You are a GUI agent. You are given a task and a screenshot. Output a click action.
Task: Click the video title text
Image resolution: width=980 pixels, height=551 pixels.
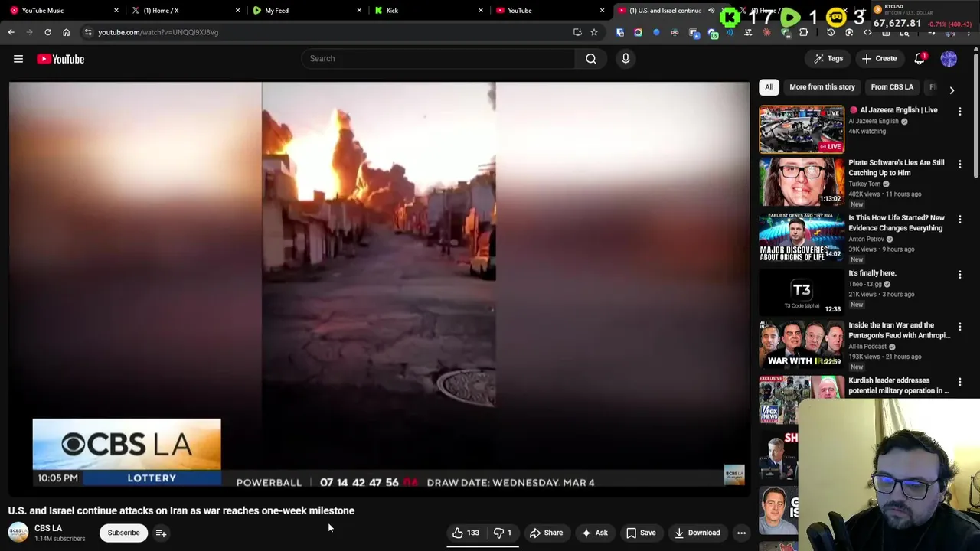pyautogui.click(x=181, y=510)
